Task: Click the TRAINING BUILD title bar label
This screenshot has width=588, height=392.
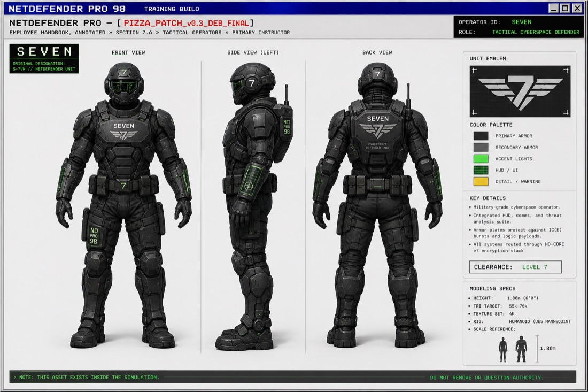Action: point(172,9)
